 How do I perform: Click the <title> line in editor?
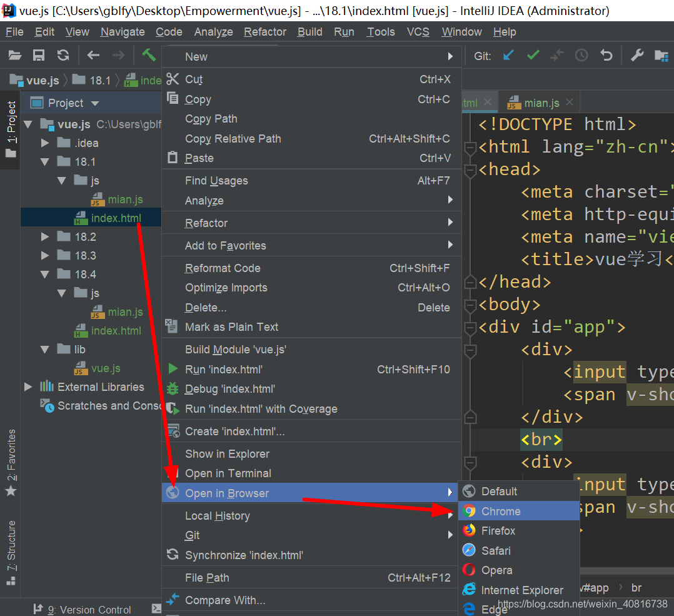tap(596, 259)
